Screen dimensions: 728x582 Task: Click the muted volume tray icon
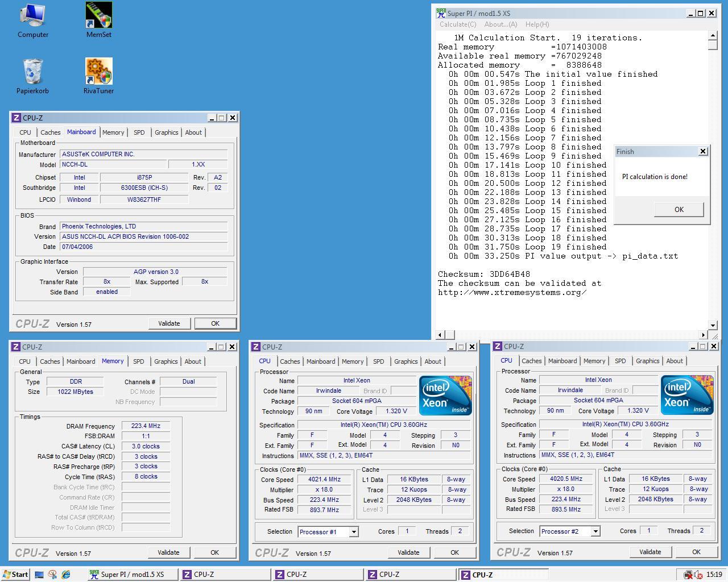[698, 575]
